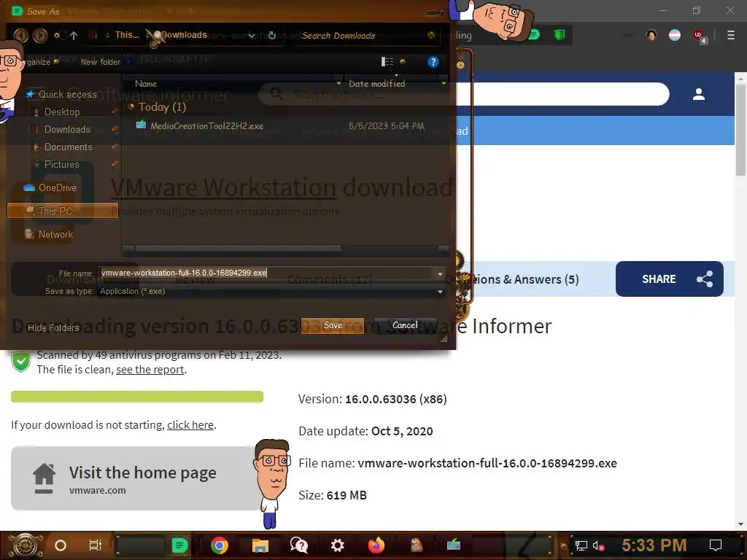Refresh the Downloads folder listing
This screenshot has width=747, height=560.
271,35
